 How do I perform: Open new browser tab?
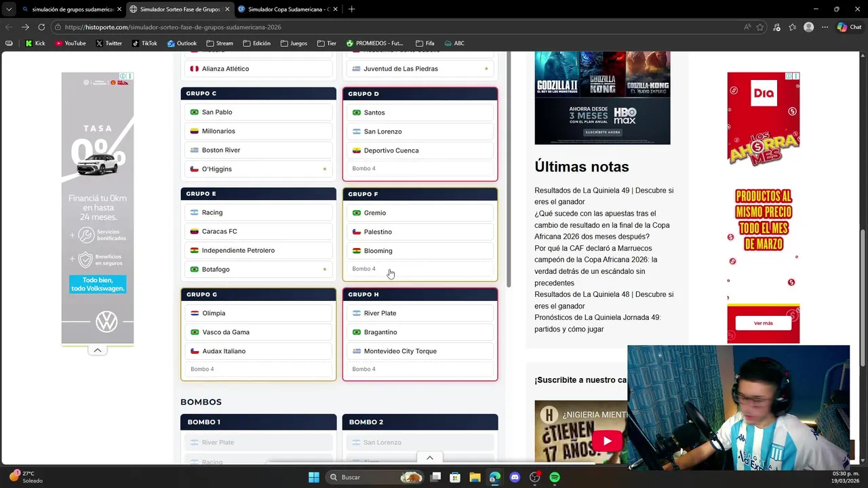[351, 9]
